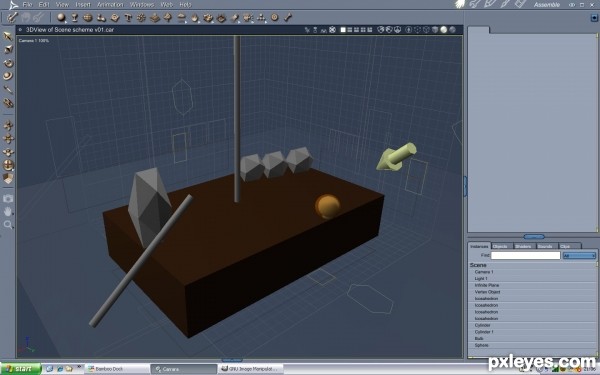Collapse the 3DView window title triangle
600x375 pixels.
(20, 29)
